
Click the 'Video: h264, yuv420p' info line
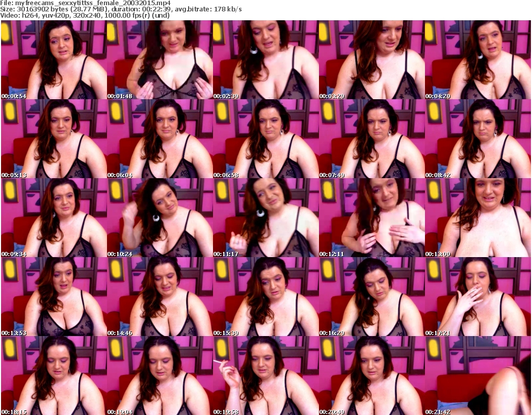tap(85, 15)
